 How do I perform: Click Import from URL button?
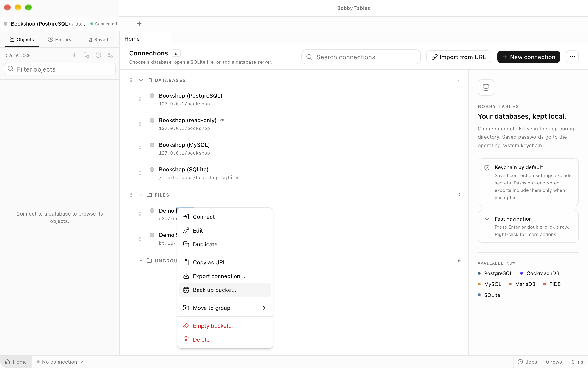tap(458, 57)
